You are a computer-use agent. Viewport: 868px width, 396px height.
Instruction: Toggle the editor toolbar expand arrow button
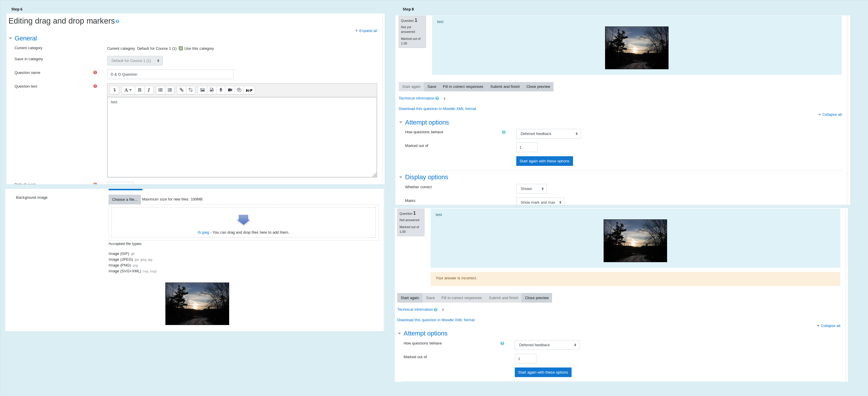114,90
